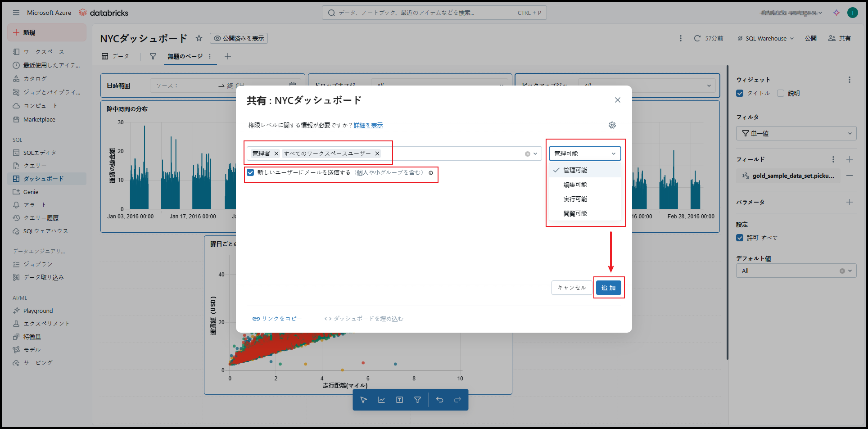Click the 公開 button
This screenshot has width=868, height=429.
811,38
